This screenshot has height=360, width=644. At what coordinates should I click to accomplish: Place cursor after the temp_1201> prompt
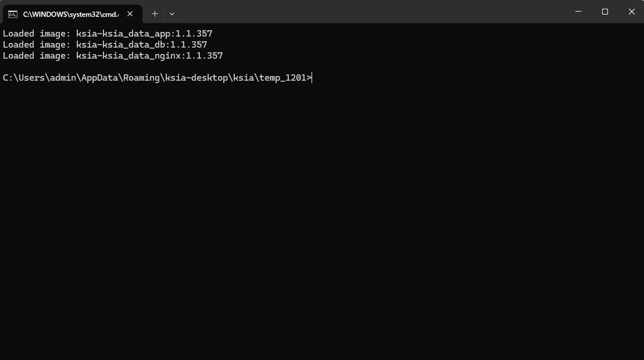click(x=313, y=78)
